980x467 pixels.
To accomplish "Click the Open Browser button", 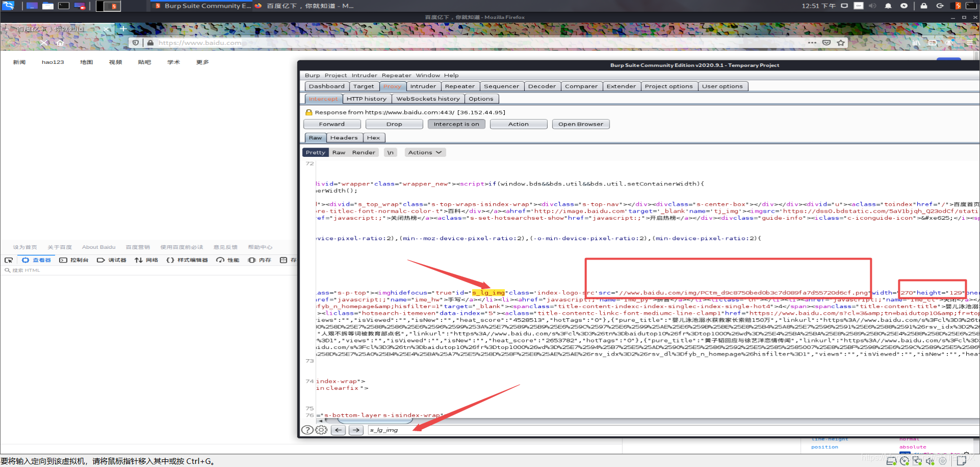I will 581,124.
